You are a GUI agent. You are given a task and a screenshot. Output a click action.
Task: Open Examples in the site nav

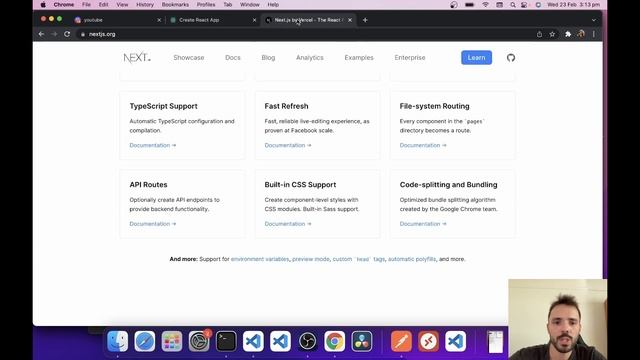(359, 58)
